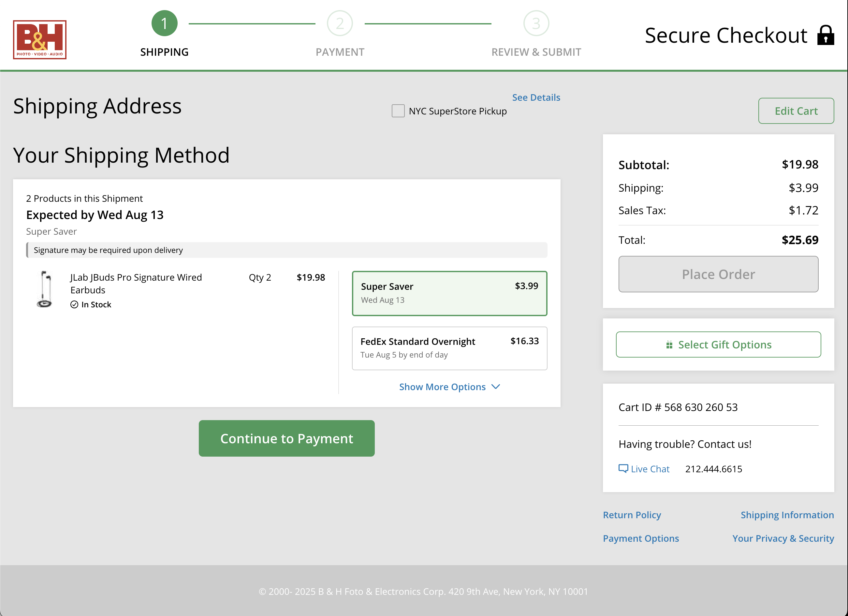Click the In Stock checkmark icon
This screenshot has width=848, height=616.
coord(74,304)
